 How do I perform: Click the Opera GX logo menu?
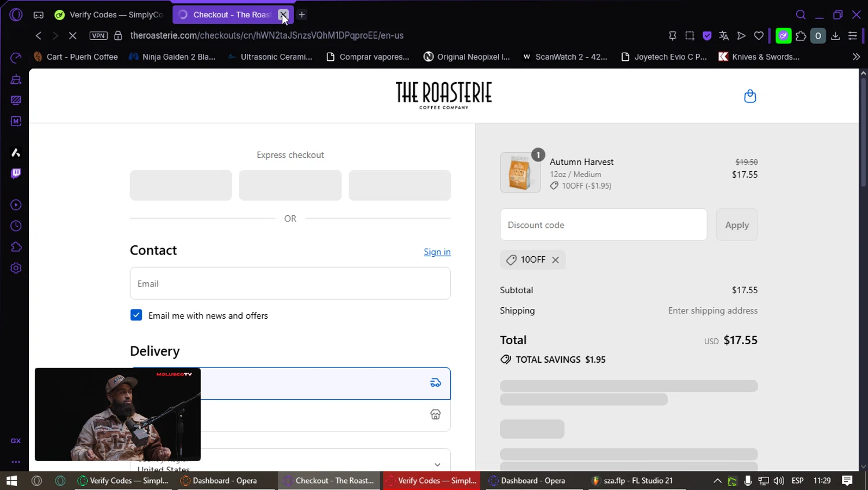pyautogui.click(x=16, y=14)
